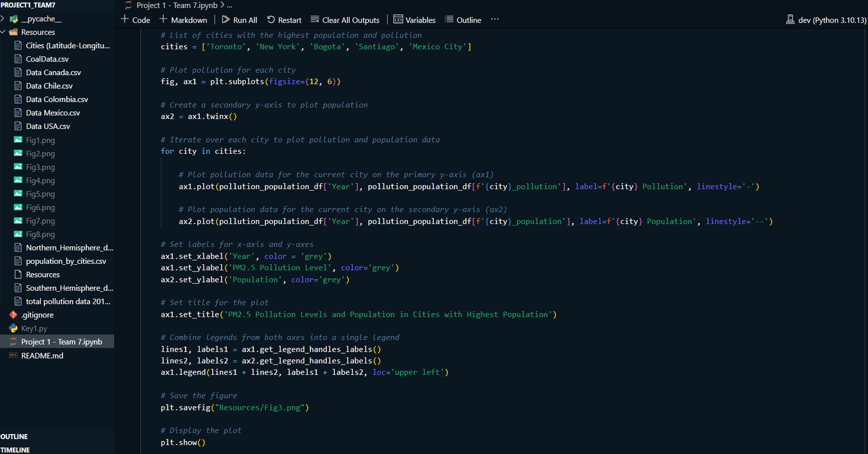
Task: Open the .gitignore file
Action: click(37, 315)
